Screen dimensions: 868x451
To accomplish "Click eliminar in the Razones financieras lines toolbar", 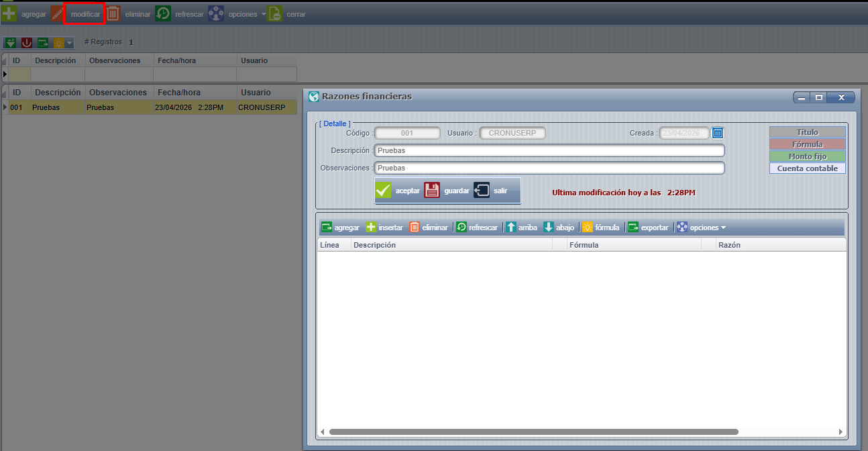I will pos(429,228).
